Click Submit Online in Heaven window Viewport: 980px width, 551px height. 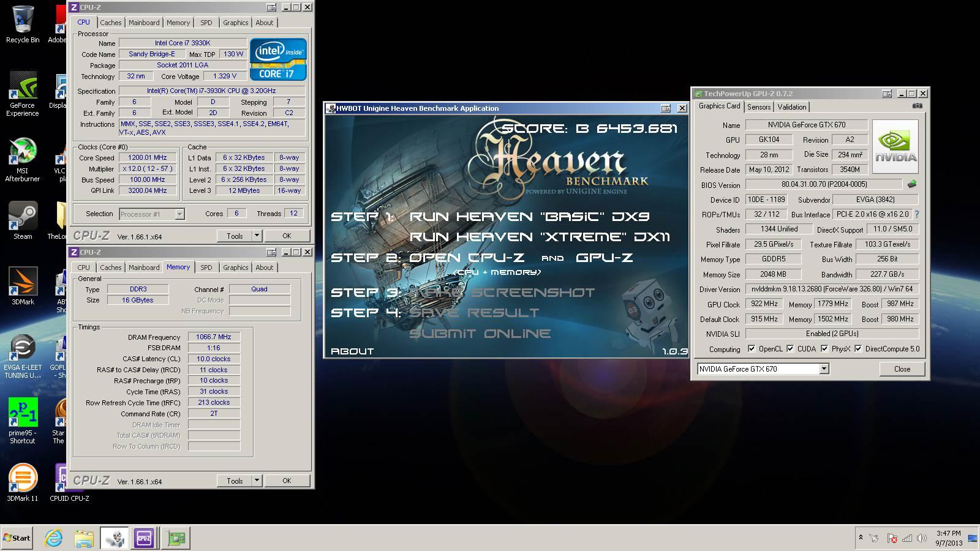coord(480,334)
